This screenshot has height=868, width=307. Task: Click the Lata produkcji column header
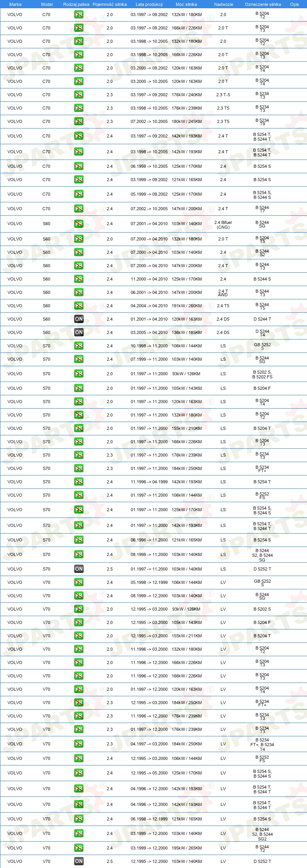tap(149, 4)
